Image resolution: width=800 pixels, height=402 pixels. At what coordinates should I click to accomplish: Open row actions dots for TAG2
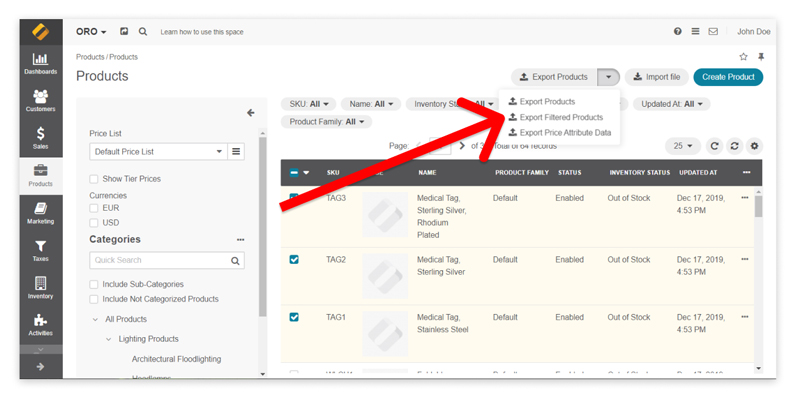click(745, 260)
